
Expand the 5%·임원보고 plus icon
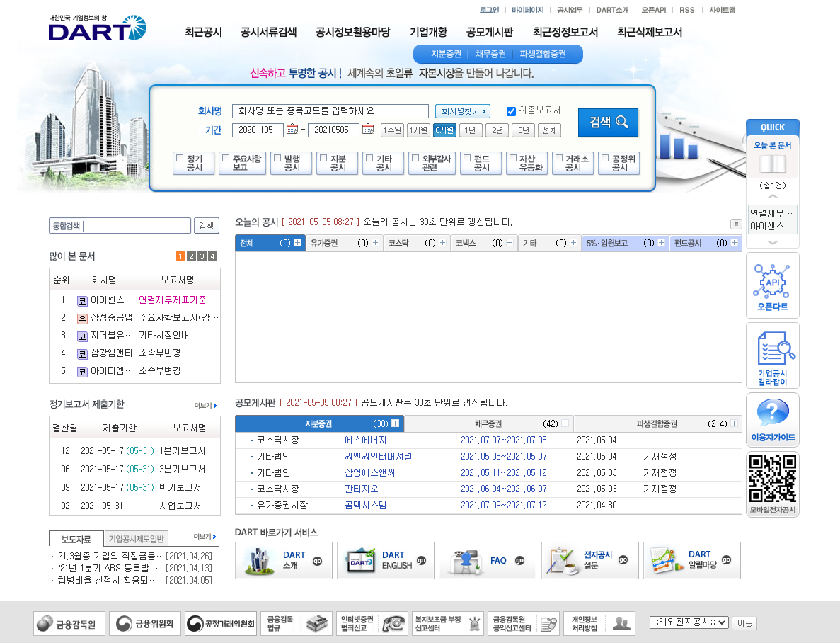pos(662,243)
